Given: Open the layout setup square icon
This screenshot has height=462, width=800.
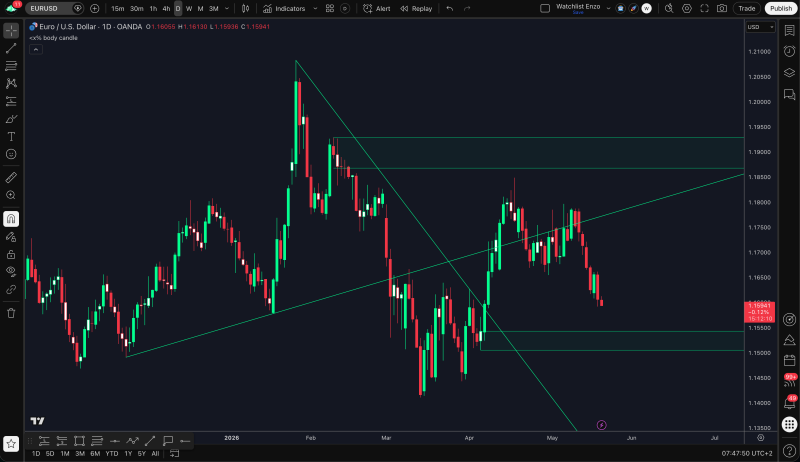Looking at the screenshot, I should (545, 8).
